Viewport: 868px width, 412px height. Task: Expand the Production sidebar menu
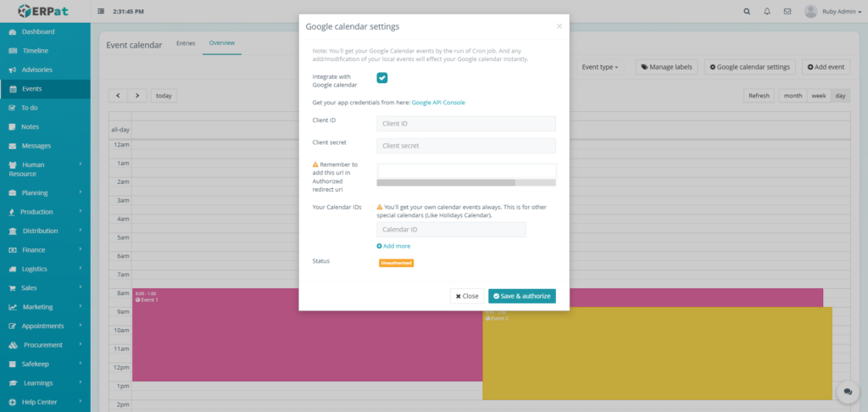(x=45, y=212)
